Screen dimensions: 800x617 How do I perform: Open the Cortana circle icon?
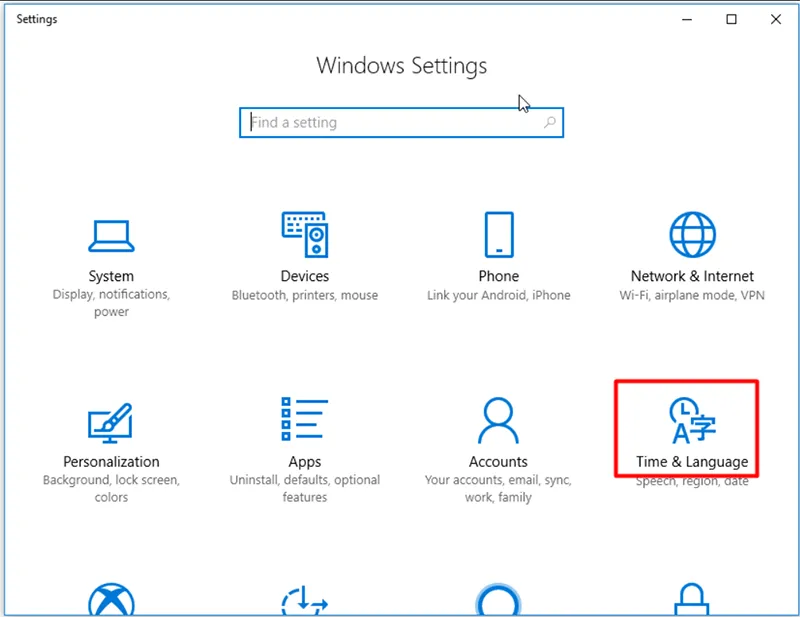pos(498,600)
